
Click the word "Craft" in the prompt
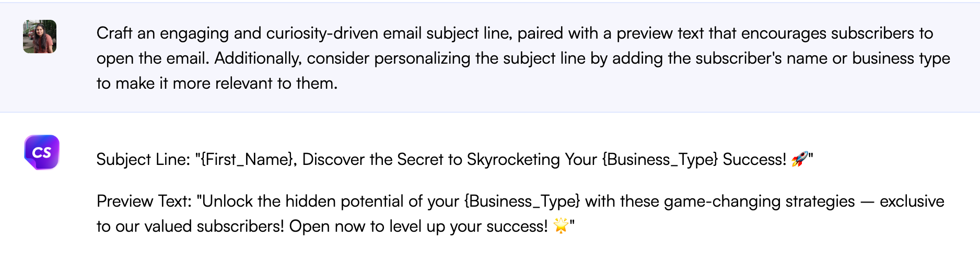114,33
